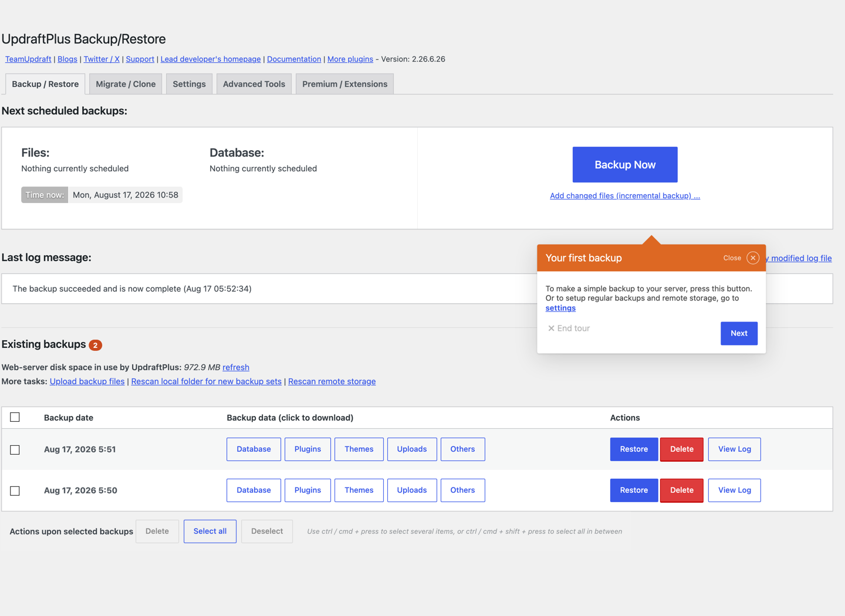Open Lead developer's homepage link

click(211, 59)
